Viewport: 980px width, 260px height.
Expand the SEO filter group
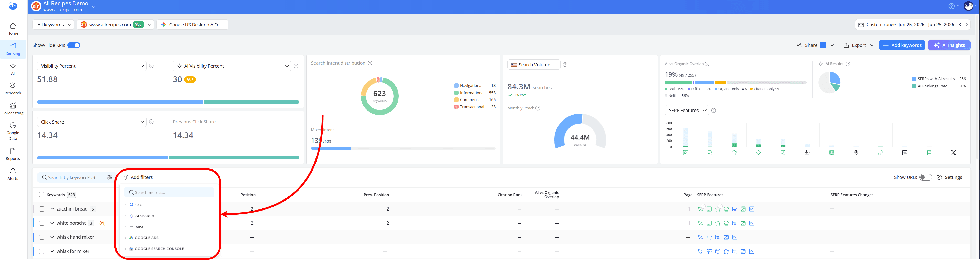(125, 205)
